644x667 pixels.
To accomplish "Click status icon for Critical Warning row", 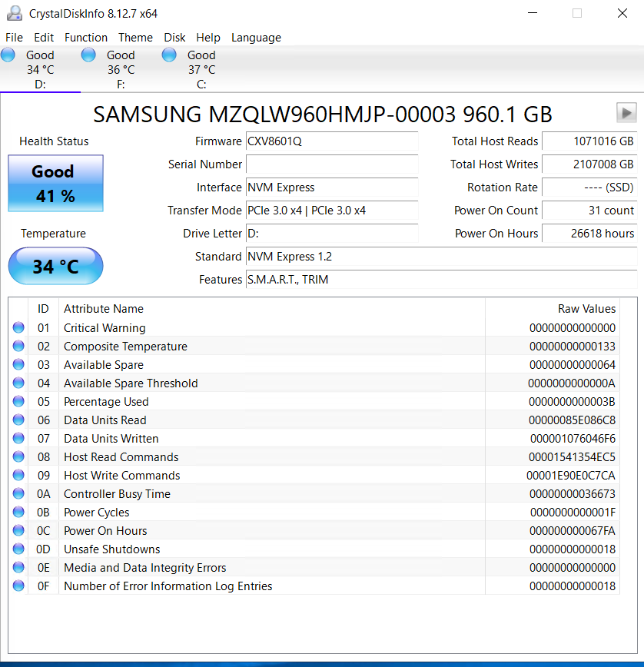I will click(18, 327).
